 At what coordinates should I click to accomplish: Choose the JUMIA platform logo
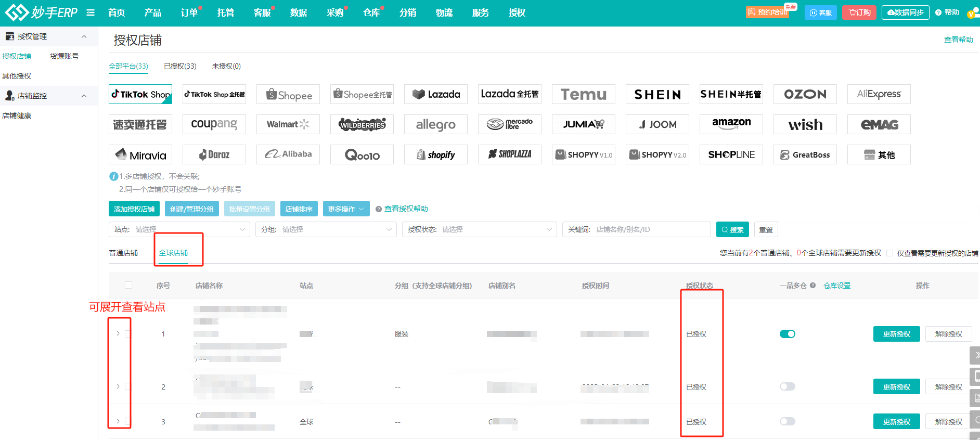584,124
